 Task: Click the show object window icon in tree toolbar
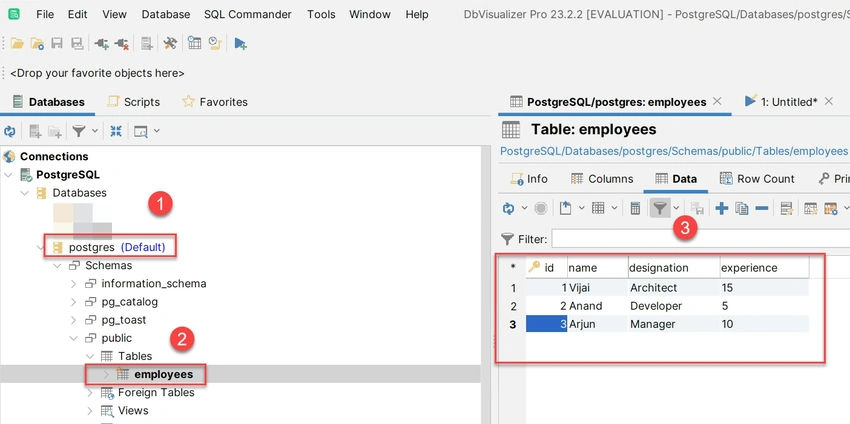tap(140, 131)
